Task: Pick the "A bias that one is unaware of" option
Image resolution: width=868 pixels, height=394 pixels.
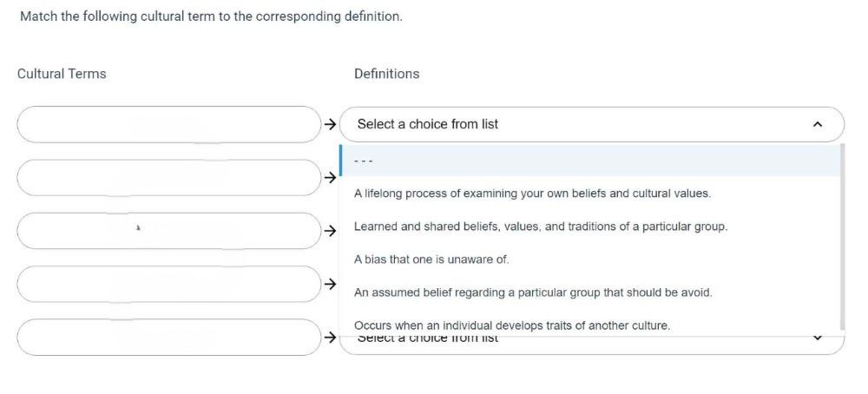Action: [x=431, y=259]
